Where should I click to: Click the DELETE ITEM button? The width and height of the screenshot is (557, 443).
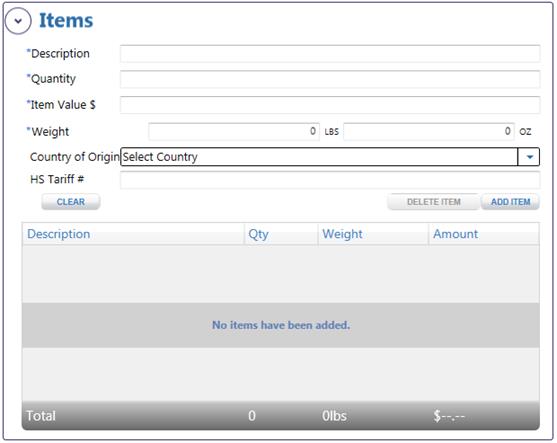click(x=433, y=202)
